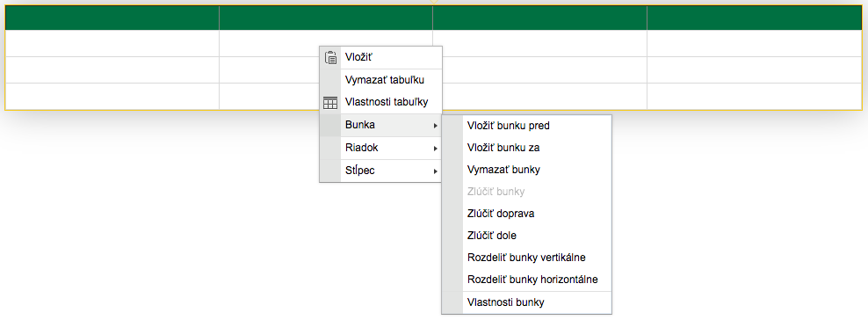
Task: Select Vložiť bunku pred
Action: pos(527,126)
